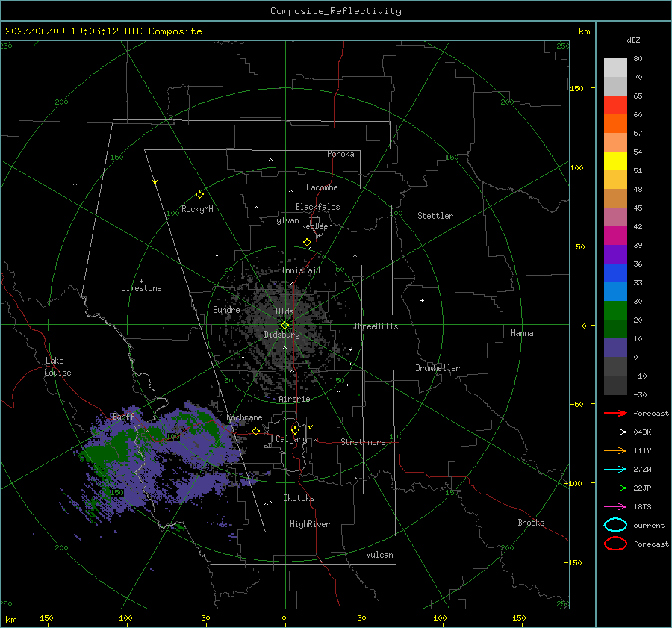Click the Vulcan town label
672x628 pixels.
tap(379, 555)
